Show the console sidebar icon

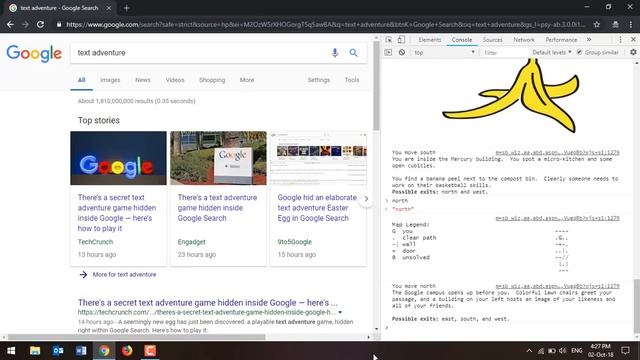click(x=388, y=52)
